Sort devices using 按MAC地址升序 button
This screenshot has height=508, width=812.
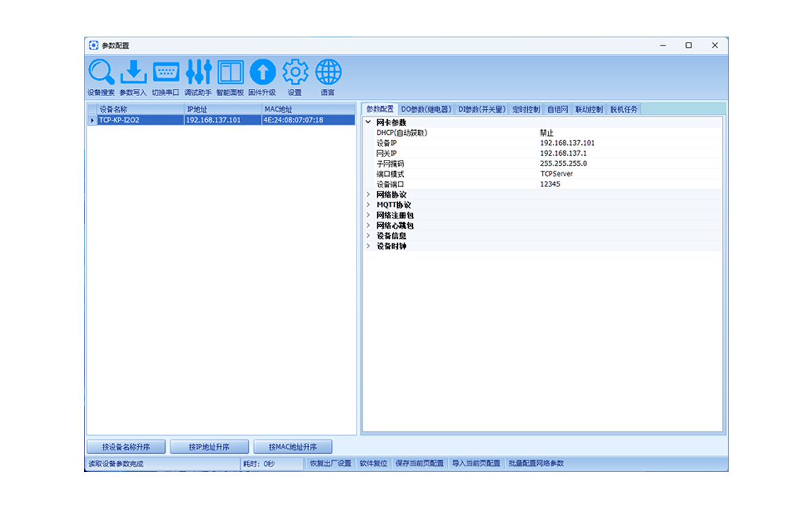[292, 447]
